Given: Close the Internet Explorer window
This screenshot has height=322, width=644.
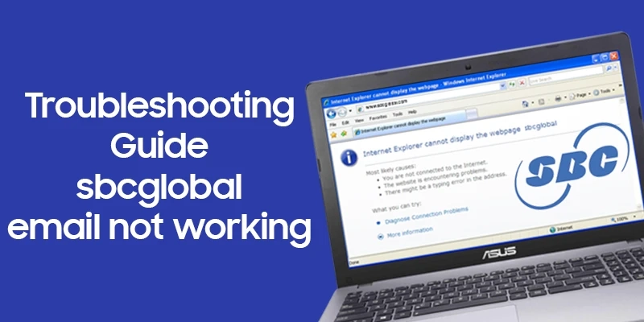Looking at the screenshot, I should click(x=614, y=56).
